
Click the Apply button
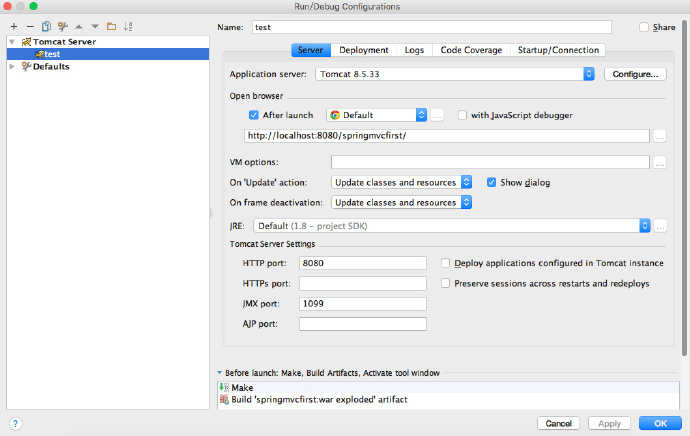click(609, 423)
